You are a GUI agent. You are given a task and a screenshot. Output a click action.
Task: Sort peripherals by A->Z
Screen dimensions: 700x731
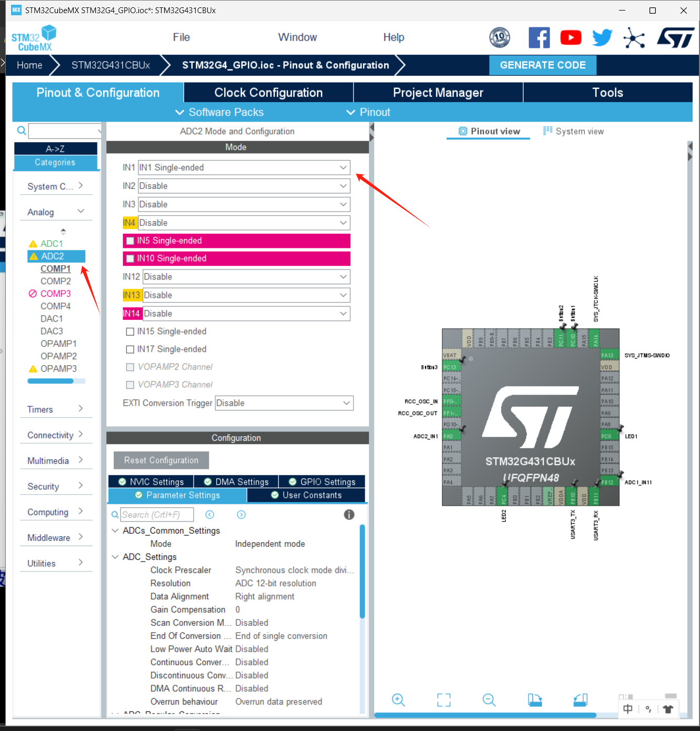[55, 149]
